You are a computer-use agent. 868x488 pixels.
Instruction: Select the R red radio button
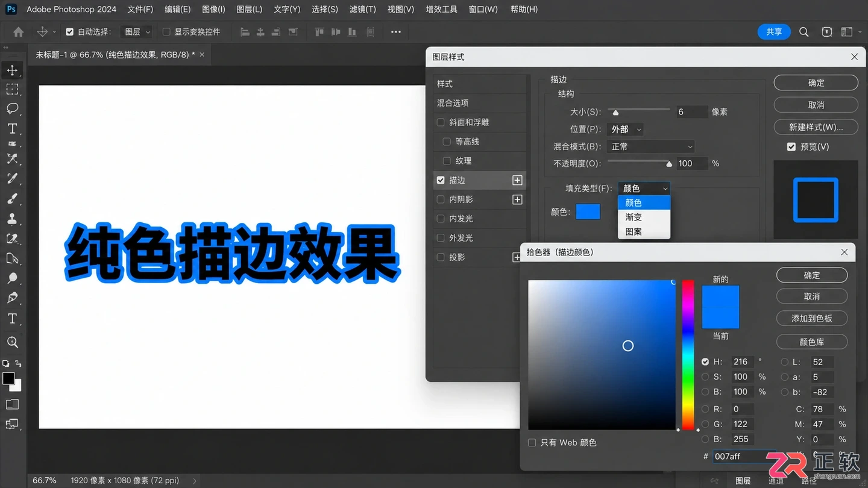[x=705, y=409]
